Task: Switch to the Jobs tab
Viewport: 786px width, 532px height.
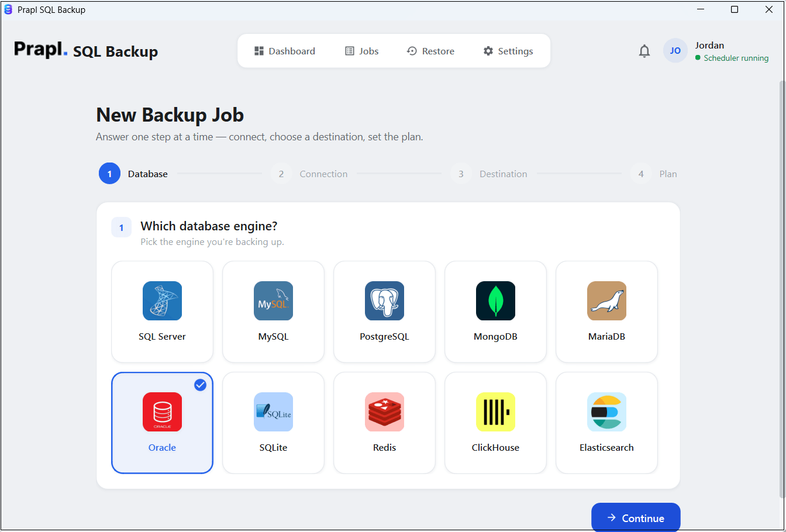Action: pos(362,51)
